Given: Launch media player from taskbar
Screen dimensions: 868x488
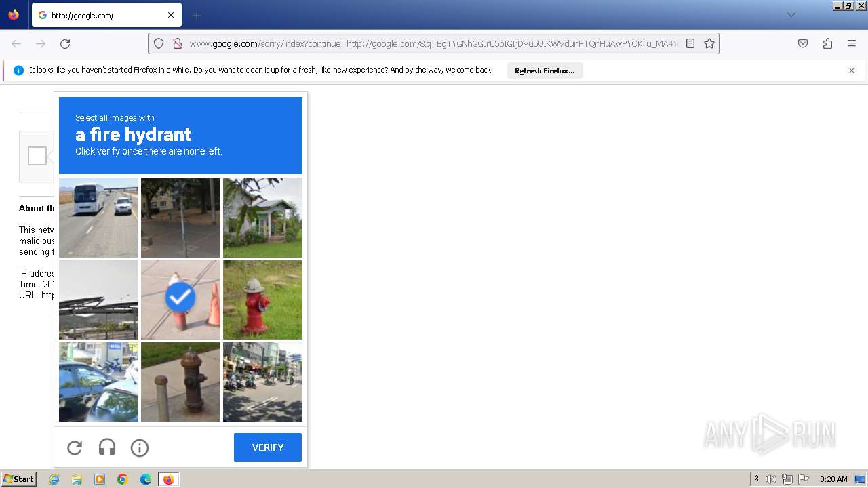Looking at the screenshot, I should point(100,479).
